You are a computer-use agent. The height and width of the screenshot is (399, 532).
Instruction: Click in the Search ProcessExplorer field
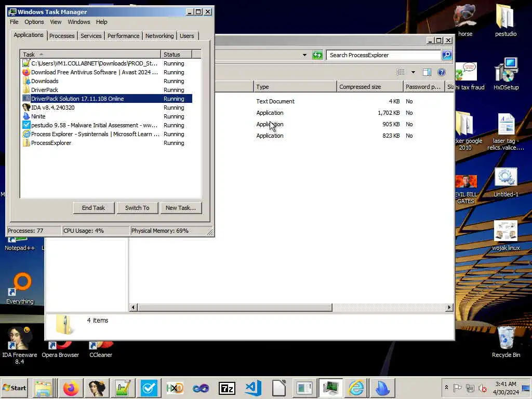(383, 55)
